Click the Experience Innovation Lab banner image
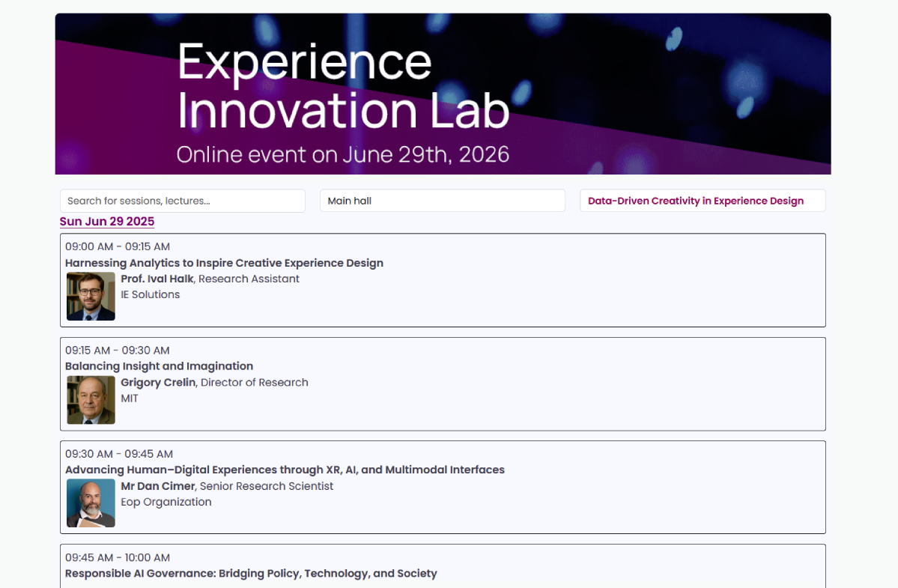The height and width of the screenshot is (588, 898). [x=443, y=94]
